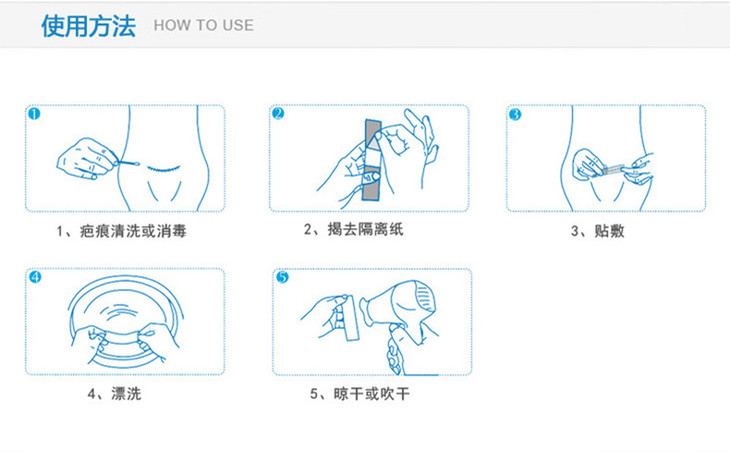
Task: Select the peel release paper illustration
Action: tap(369, 158)
